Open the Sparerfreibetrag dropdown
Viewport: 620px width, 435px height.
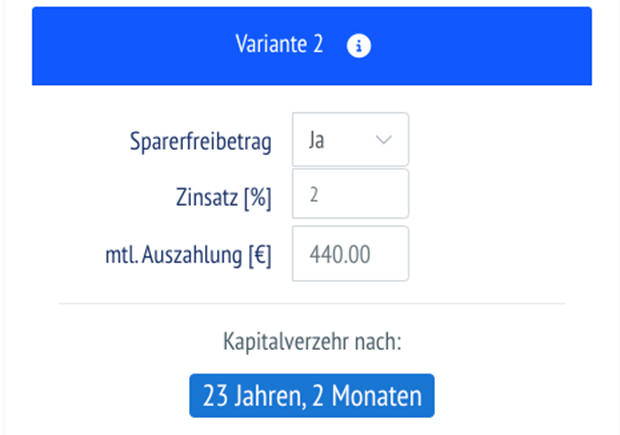click(x=350, y=140)
